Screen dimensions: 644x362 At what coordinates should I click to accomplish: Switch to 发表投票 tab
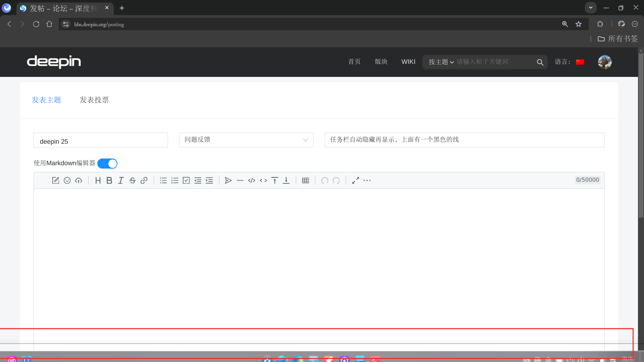click(x=94, y=100)
